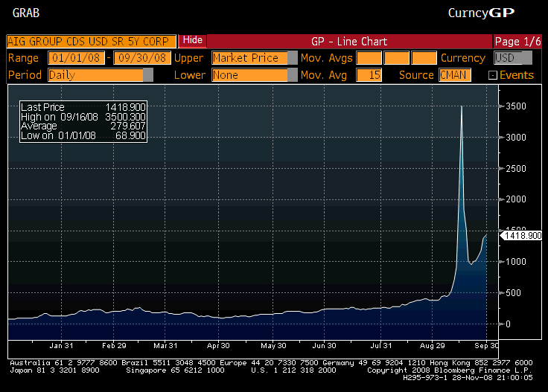Image resolution: width=548 pixels, height=392 pixels.
Task: Click the price statistics legend box
Action: (83, 122)
